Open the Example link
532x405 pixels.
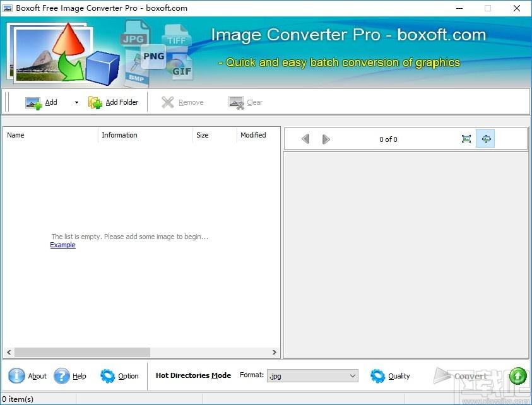pos(62,245)
